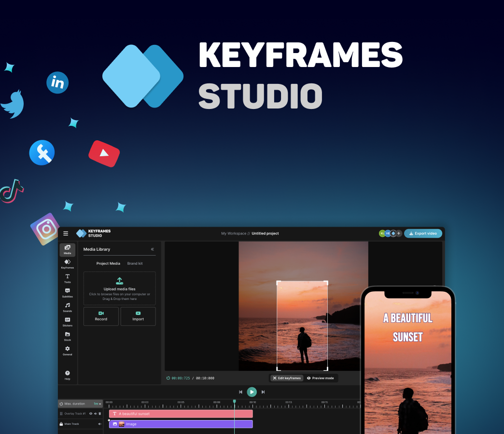Open the Subtitles panel in sidebar
The image size is (504, 434).
68,293
